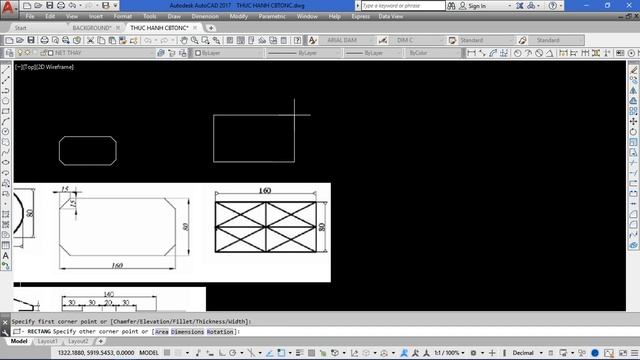Switch to the Layout1 tab
640x360 pixels.
(x=47, y=341)
